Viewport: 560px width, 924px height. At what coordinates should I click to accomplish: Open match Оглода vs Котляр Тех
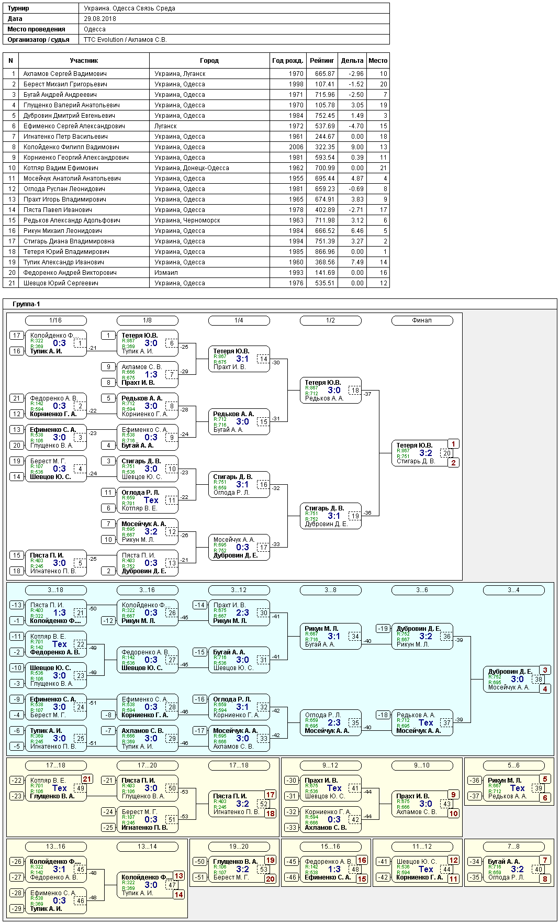(147, 500)
